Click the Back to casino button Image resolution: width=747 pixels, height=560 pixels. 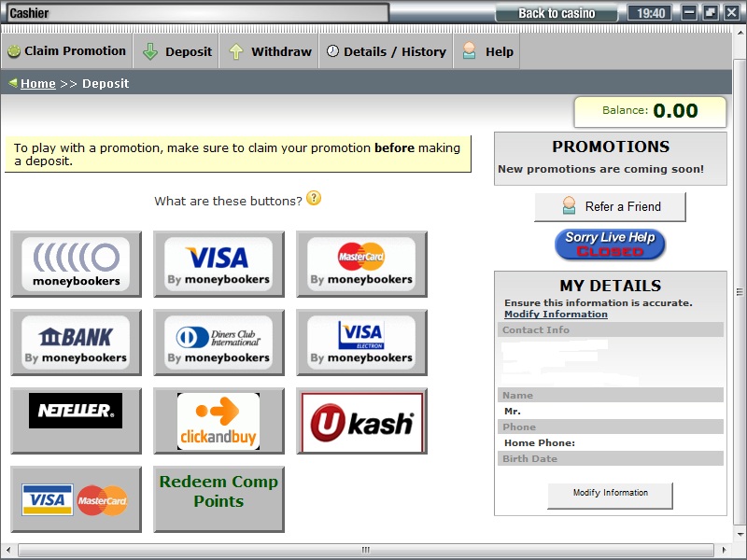pos(557,13)
